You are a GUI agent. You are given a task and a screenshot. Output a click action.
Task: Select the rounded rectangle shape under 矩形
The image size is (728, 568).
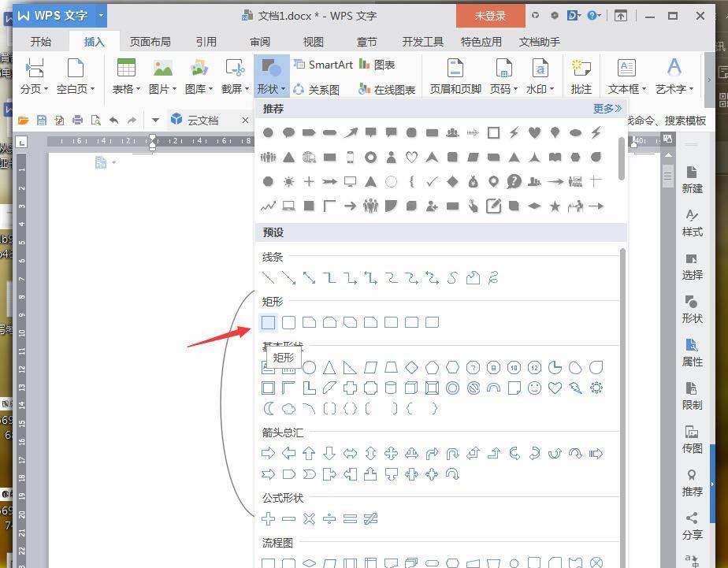pyautogui.click(x=289, y=322)
